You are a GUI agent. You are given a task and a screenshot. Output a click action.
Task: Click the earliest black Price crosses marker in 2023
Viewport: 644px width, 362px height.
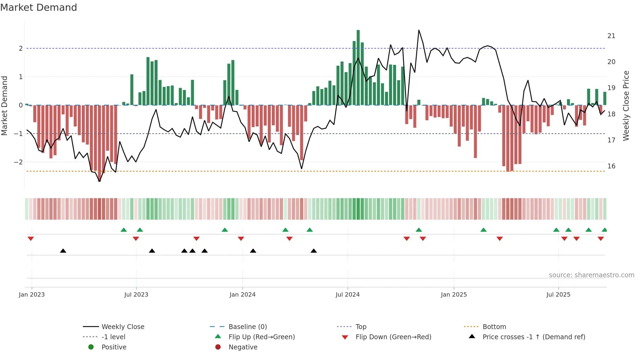coord(63,251)
